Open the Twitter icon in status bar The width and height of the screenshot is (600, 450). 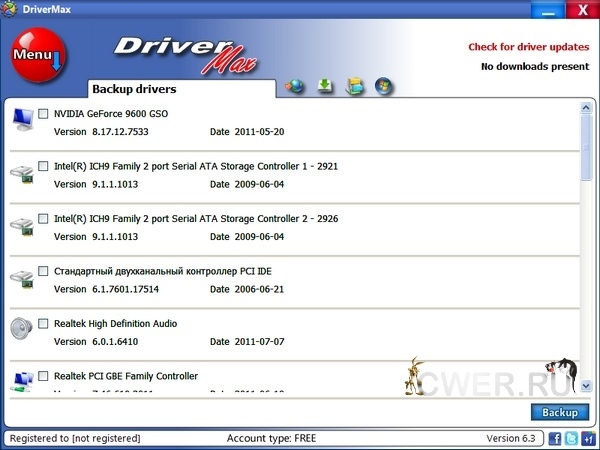coord(571,438)
